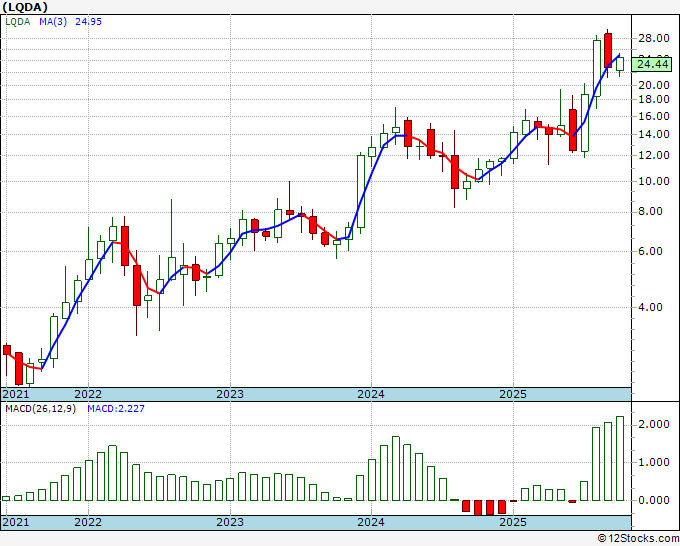This screenshot has height=546, width=680.
Task: Click 2023 on the price chart timeline
Action: point(230,394)
